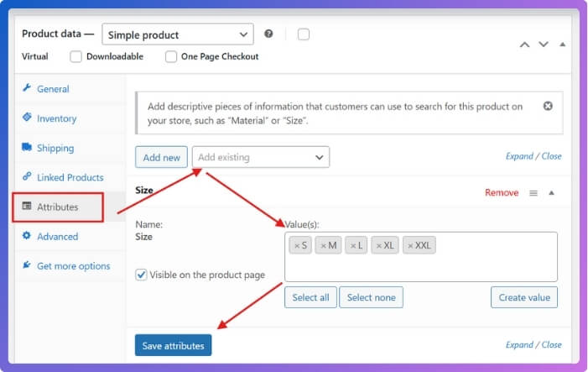Click the Add new attribute button
This screenshot has width=588, height=372.
[x=161, y=157]
